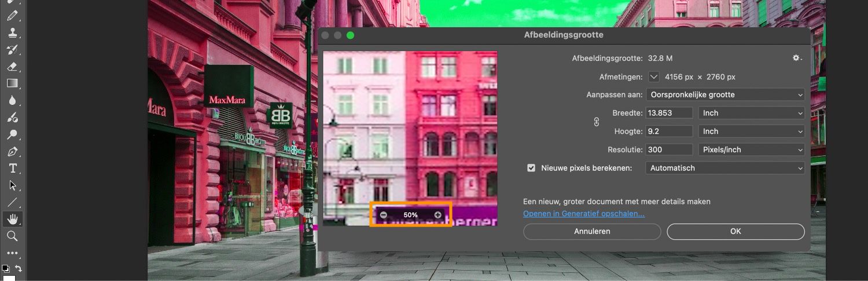Select the Pen tool
This screenshot has width=868, height=281.
tap(12, 152)
